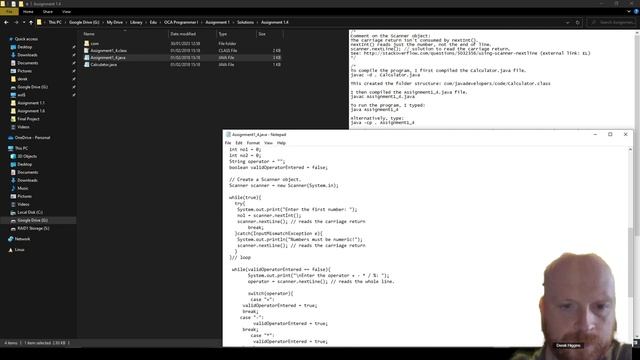Open Notepad Format menu
Viewport: 640px width, 360px height.
pyautogui.click(x=253, y=143)
